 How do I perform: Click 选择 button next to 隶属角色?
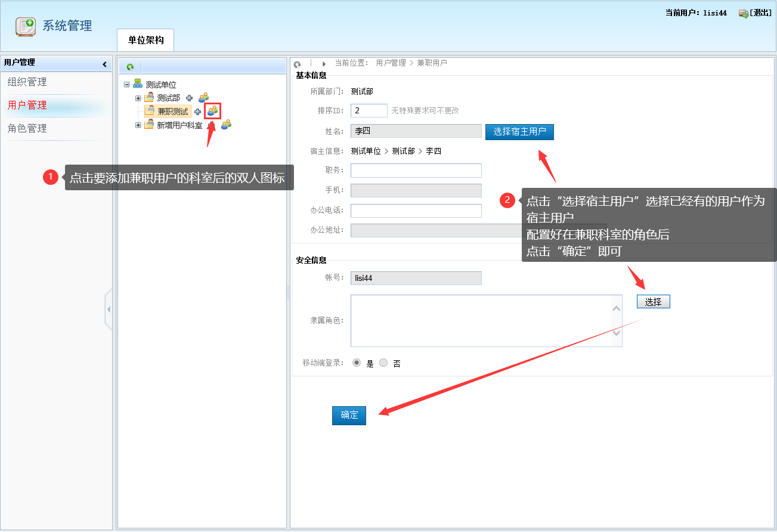point(653,302)
